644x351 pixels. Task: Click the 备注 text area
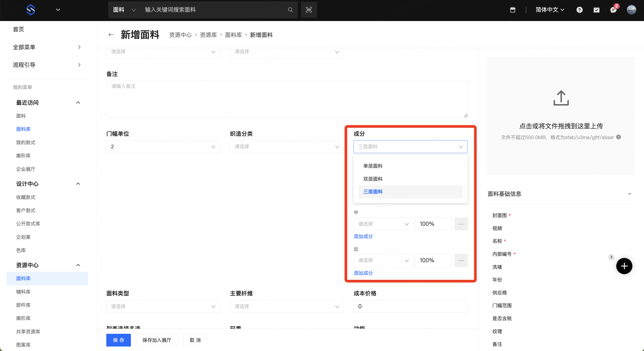tap(287, 99)
